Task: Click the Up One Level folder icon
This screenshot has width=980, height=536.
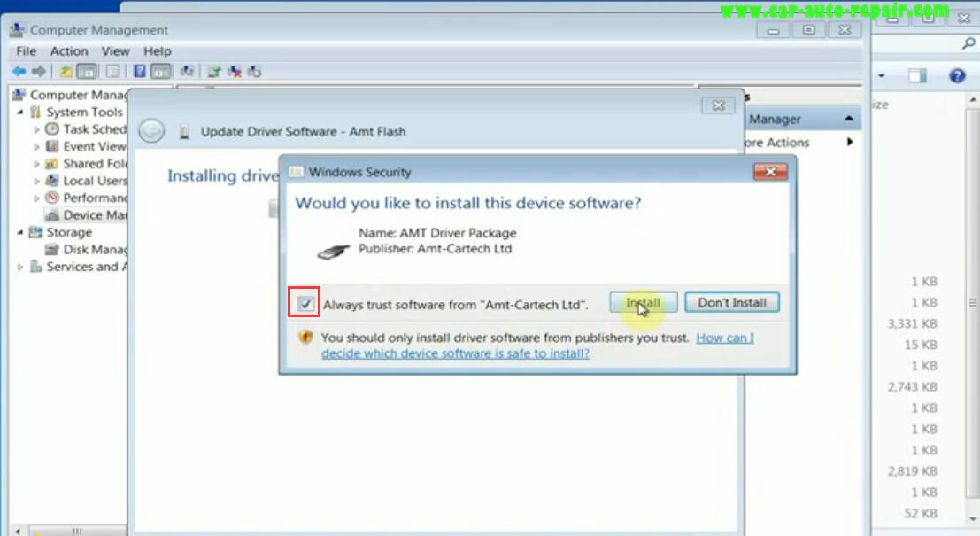Action: click(65, 71)
